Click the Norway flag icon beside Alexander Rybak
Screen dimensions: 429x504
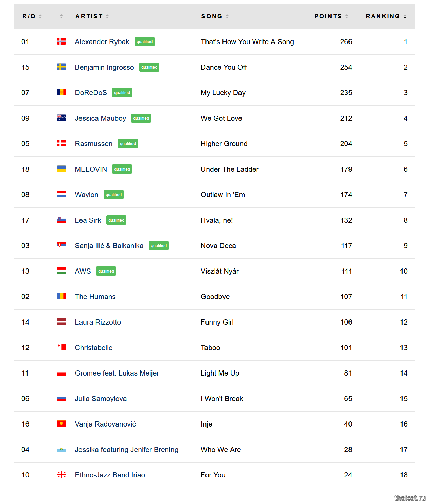pos(61,41)
